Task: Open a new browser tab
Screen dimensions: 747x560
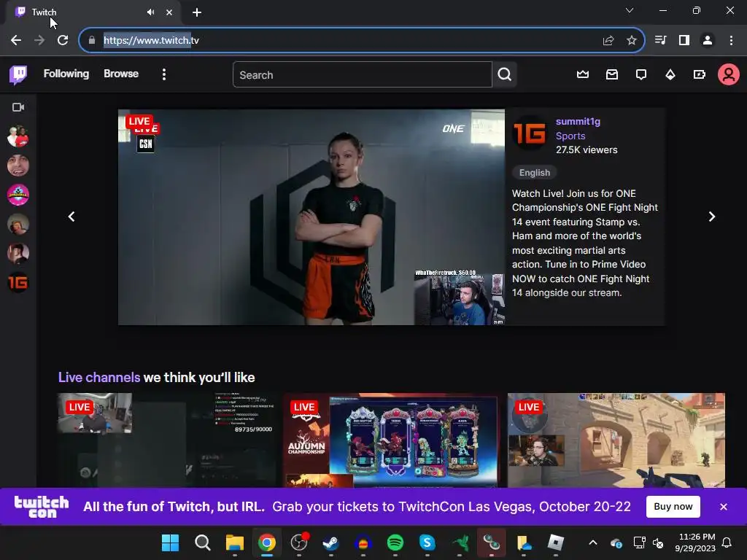Action: click(x=197, y=12)
